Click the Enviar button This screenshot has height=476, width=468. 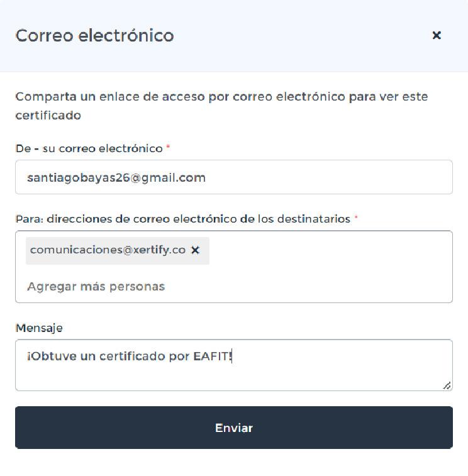(x=234, y=428)
